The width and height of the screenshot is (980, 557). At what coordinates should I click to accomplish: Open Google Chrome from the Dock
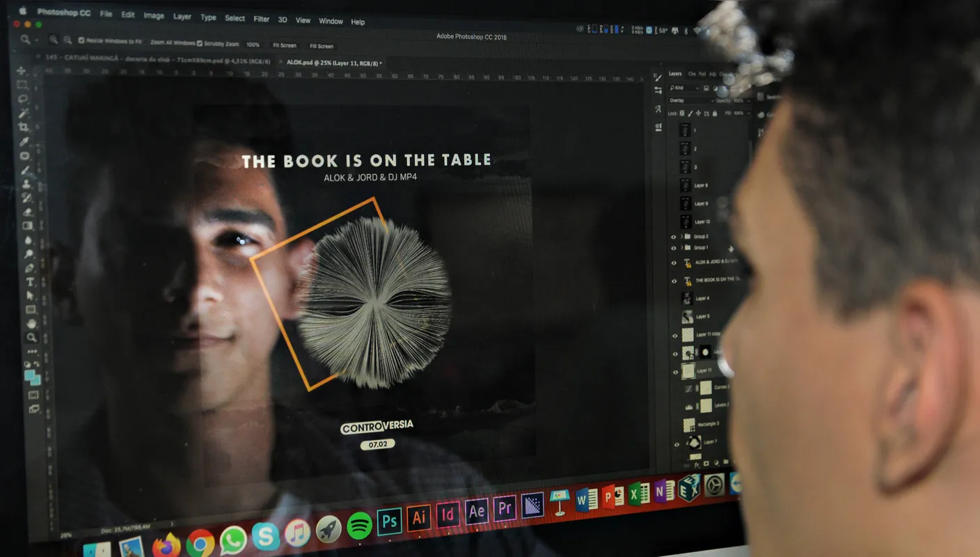(200, 542)
